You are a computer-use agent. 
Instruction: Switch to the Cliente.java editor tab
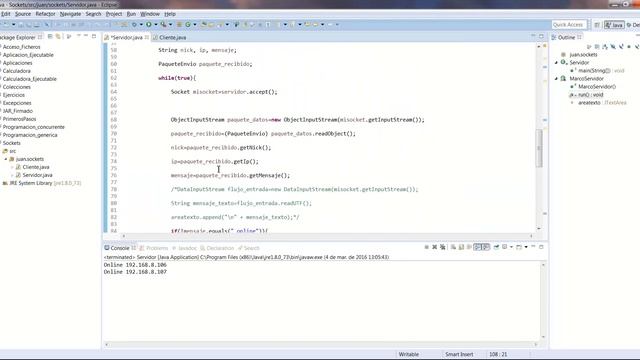point(169,37)
